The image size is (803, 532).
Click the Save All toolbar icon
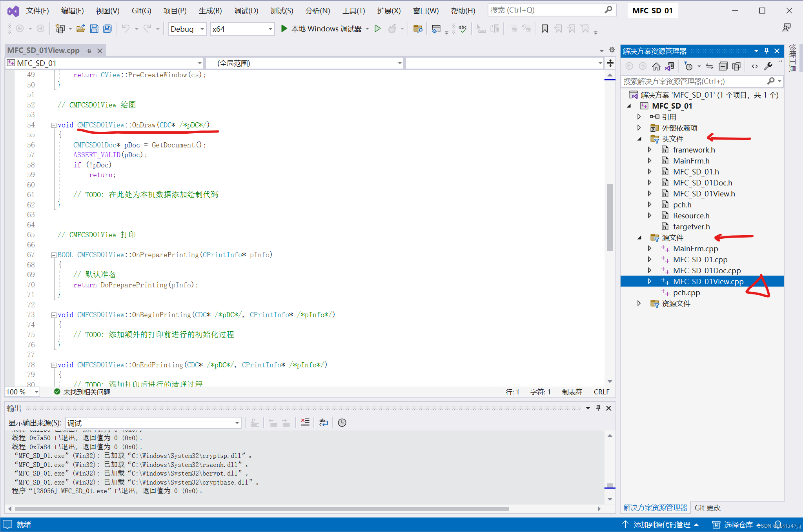click(x=107, y=29)
